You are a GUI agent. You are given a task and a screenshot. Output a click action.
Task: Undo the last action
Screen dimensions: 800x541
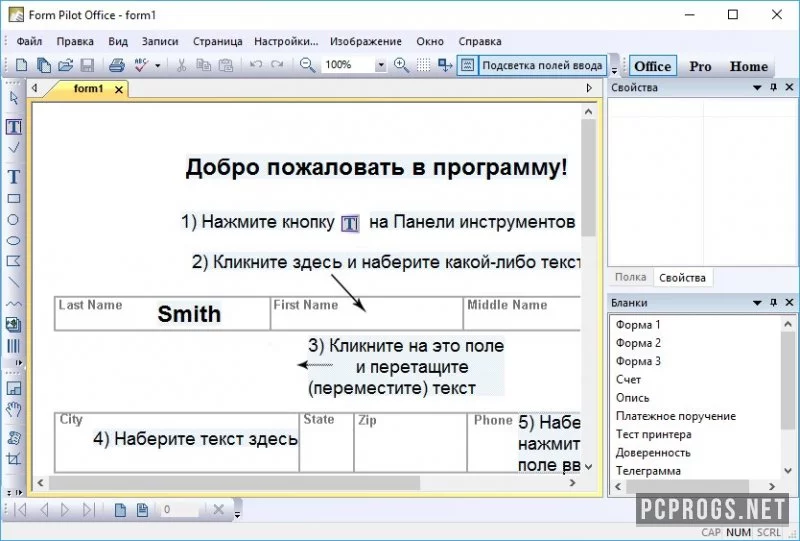256,65
